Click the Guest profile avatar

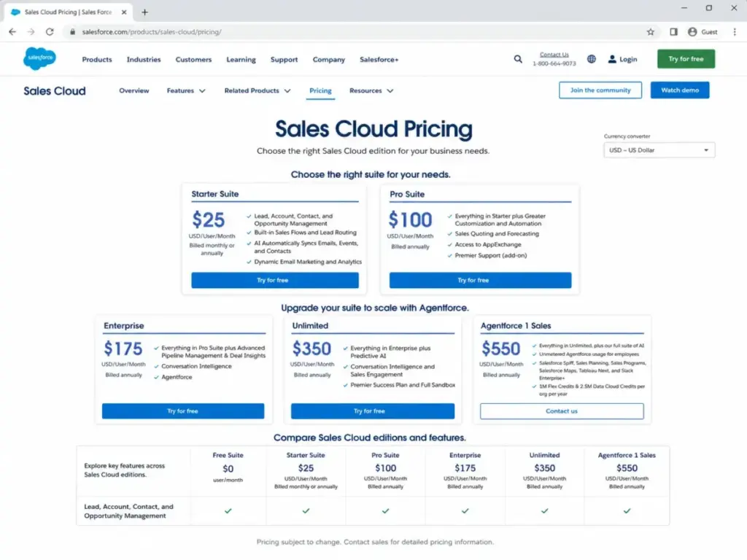tap(692, 32)
